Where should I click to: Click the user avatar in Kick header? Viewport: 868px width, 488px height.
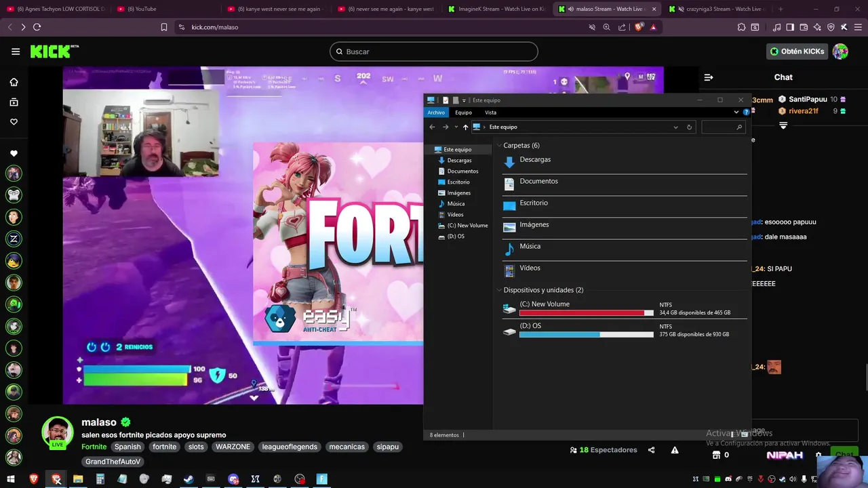(840, 52)
